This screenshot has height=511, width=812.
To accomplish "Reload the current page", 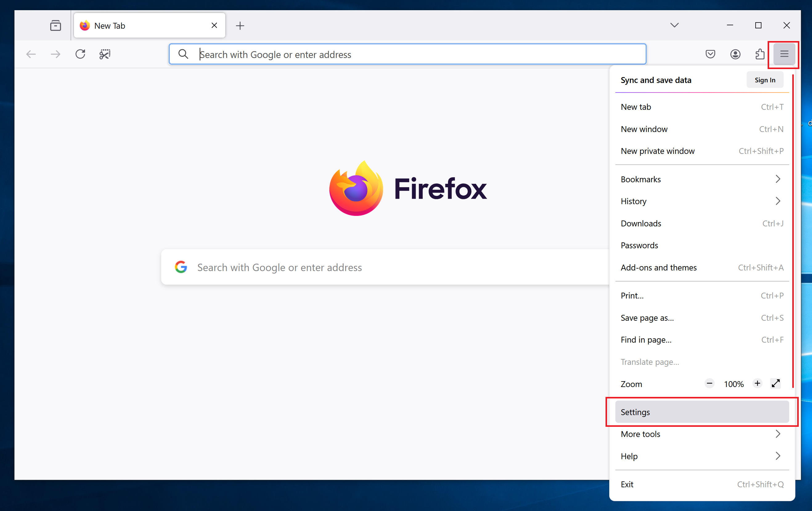I will coord(80,54).
